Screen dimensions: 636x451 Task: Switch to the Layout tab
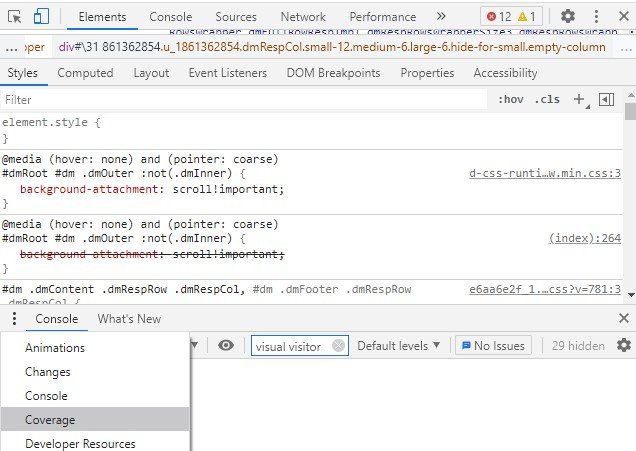(x=151, y=73)
